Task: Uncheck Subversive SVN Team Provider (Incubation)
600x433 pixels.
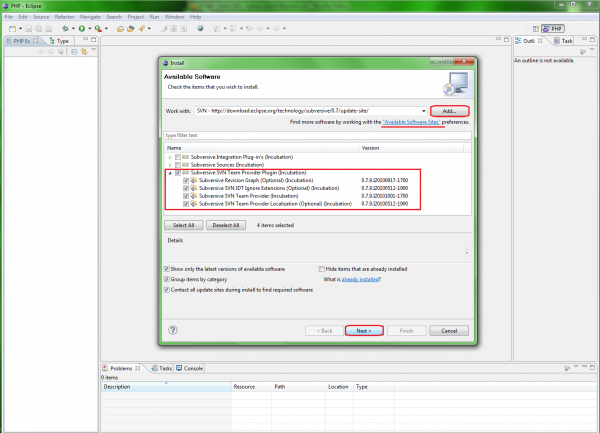Action: click(x=186, y=196)
